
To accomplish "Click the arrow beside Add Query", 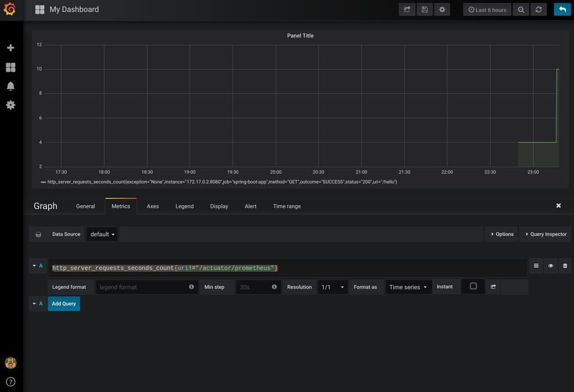I will click(x=34, y=304).
